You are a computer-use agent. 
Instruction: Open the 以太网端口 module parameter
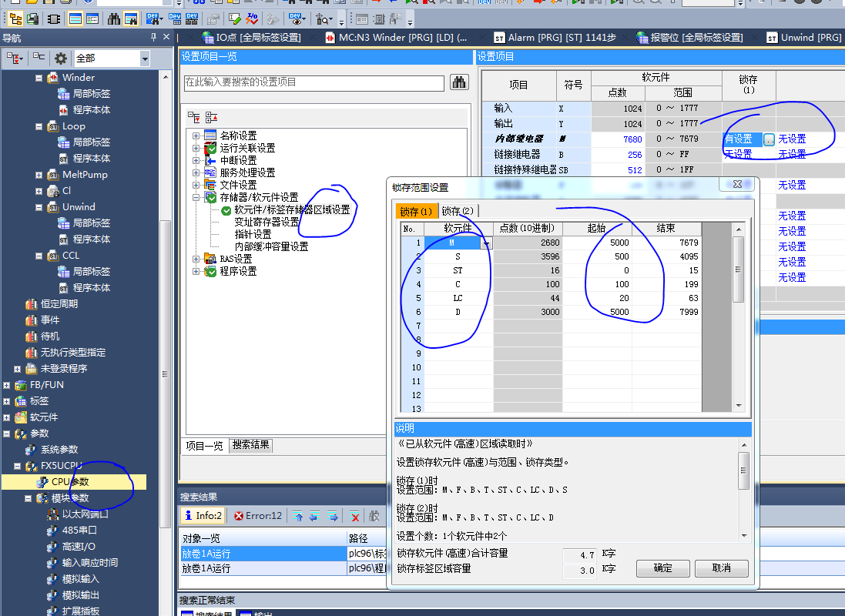85,514
